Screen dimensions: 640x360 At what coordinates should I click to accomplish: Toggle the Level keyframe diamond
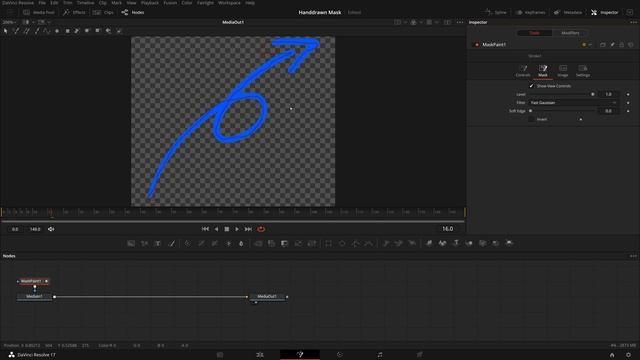click(628, 94)
